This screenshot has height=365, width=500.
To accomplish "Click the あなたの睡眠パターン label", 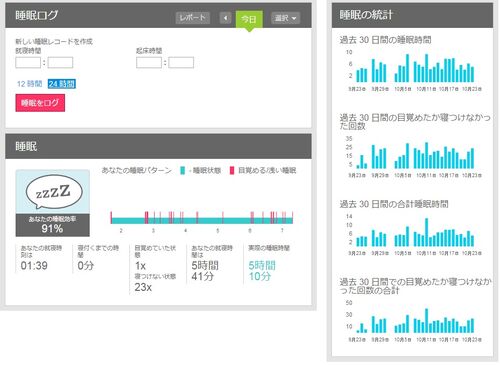I will pos(136,170).
